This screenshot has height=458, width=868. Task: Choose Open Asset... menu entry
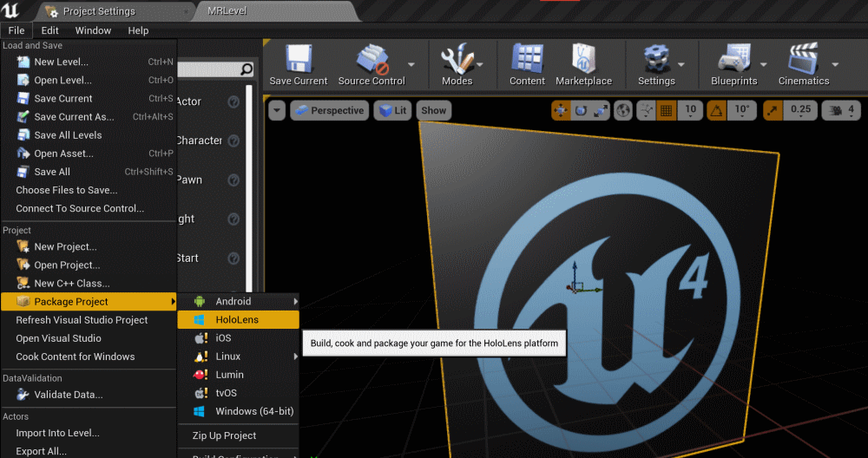pyautogui.click(x=89, y=154)
